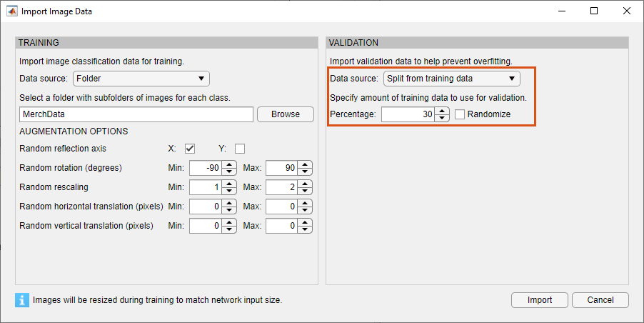This screenshot has height=323, width=644.
Task: Click the MerchData folder path field
Action: [136, 114]
